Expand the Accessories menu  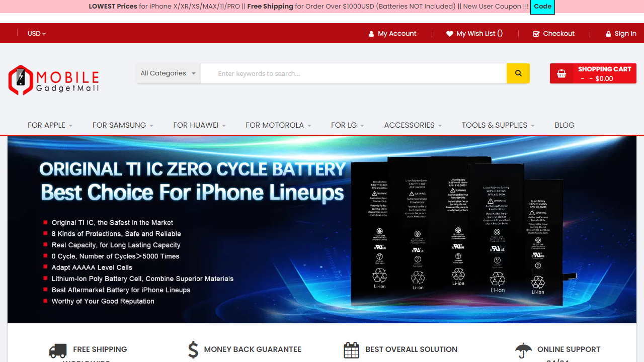413,125
